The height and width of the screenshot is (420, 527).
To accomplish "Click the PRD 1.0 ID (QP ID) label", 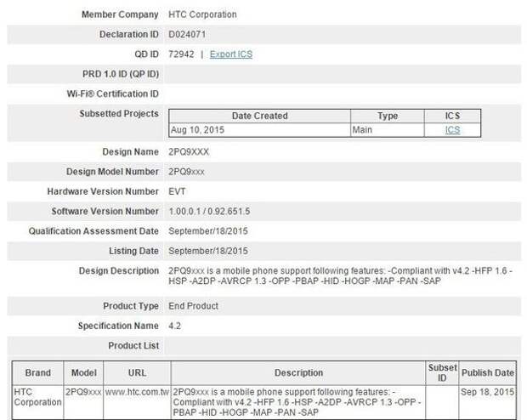I will coord(121,74).
